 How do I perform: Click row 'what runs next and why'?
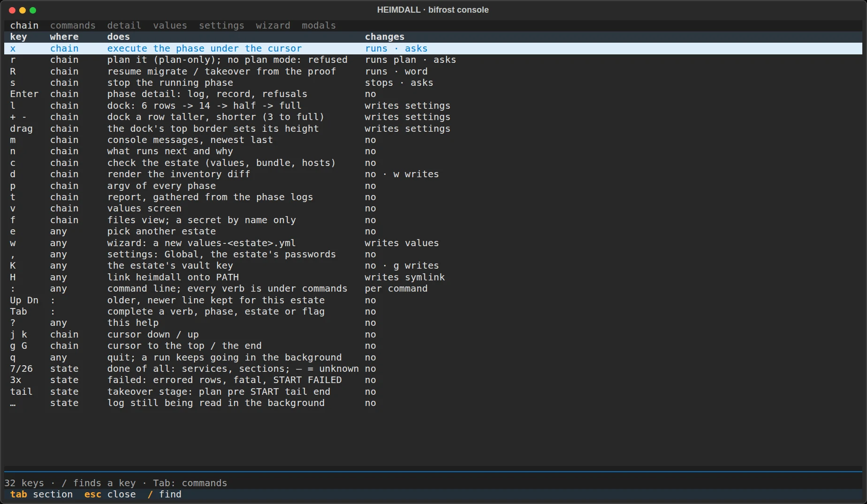point(433,151)
